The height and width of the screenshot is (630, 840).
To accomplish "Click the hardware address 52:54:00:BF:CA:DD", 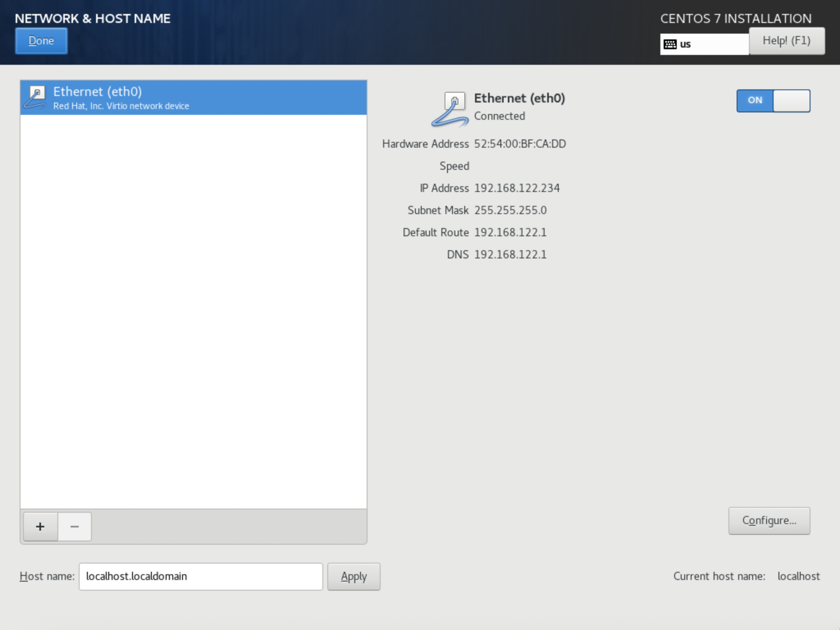I will [520, 144].
